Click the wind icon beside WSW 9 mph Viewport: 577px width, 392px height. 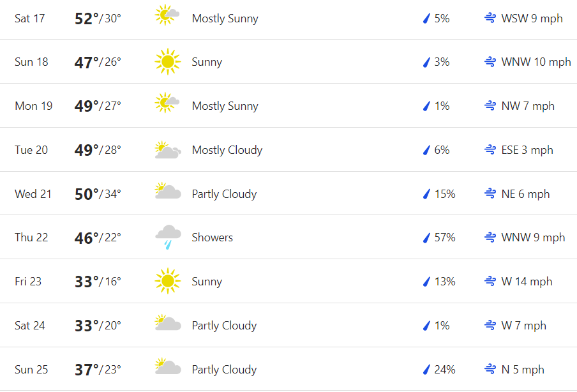[x=490, y=19]
